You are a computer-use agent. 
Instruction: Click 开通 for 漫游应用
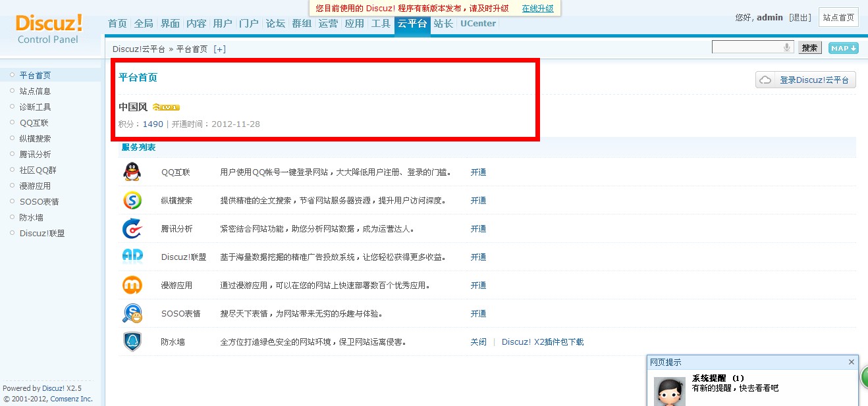click(x=478, y=286)
